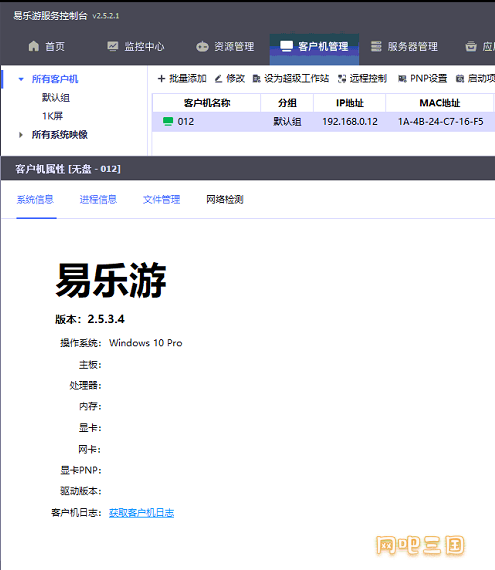Click the monitor chart icon beside 监控中心
This screenshot has width=495, height=570.
113,46
